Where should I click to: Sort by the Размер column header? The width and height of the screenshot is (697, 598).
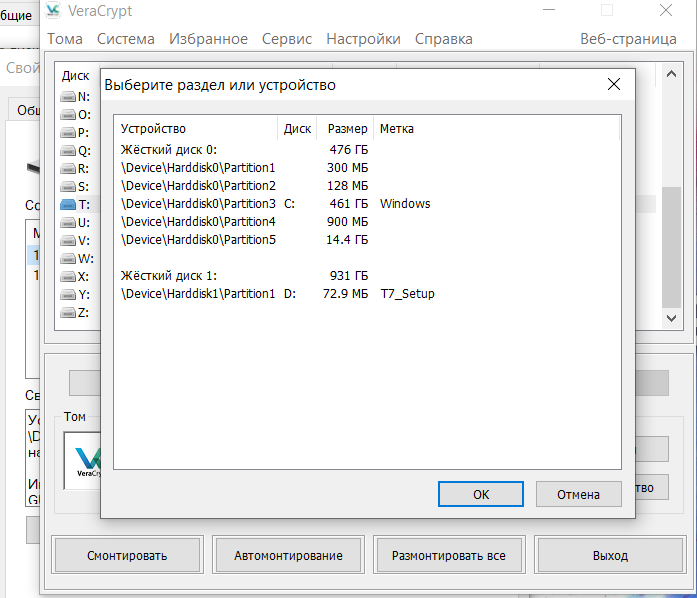tap(345, 128)
